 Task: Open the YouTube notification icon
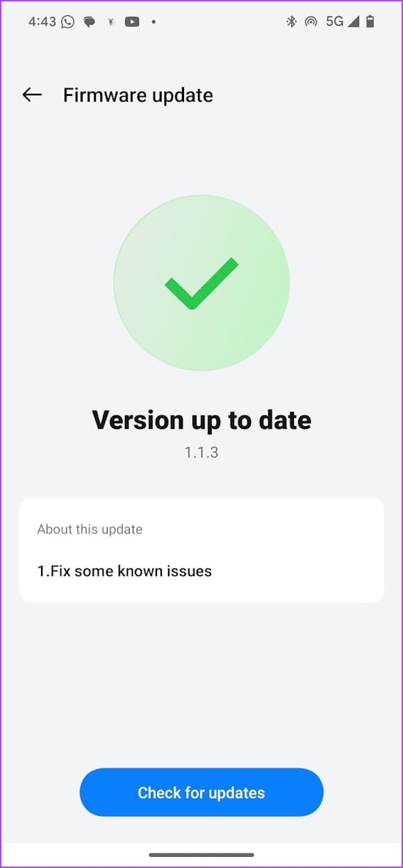(x=132, y=22)
